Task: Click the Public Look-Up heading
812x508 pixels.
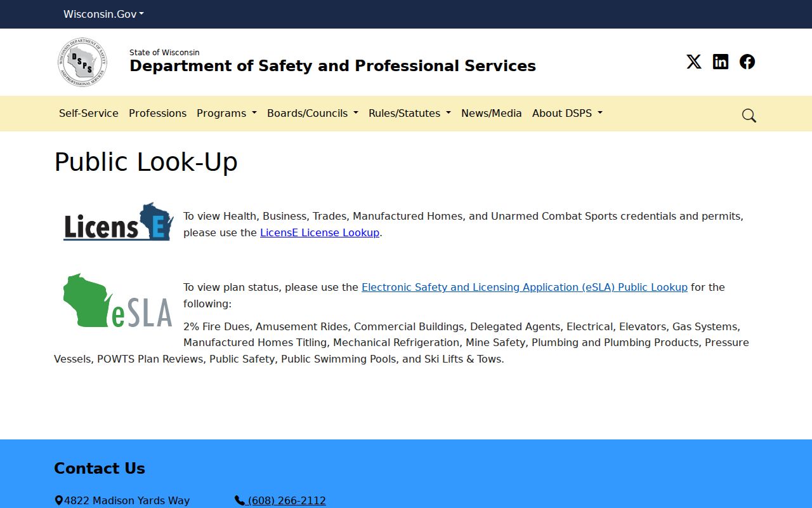Action: tap(146, 162)
